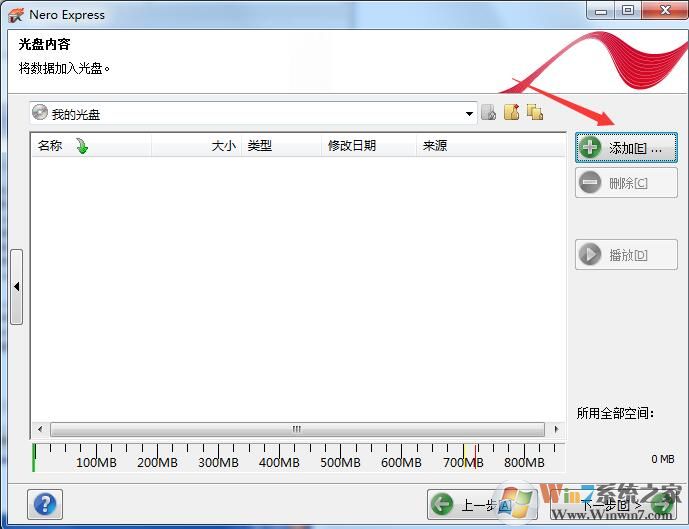Image resolution: width=689 pixels, height=529 pixels.
Task: Click the Nero Express title bar icon
Action: click(16, 15)
